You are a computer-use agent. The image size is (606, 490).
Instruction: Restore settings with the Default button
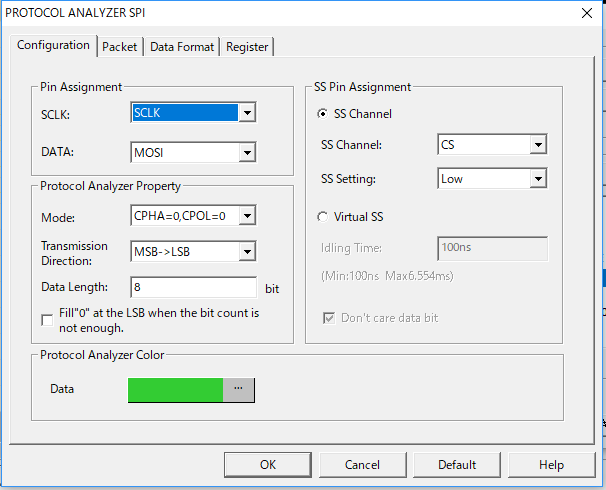coord(457,465)
